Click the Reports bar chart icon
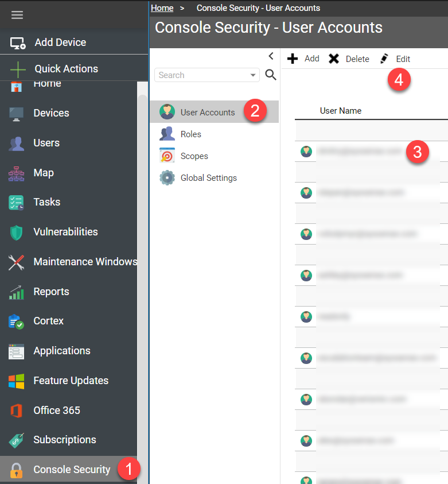This screenshot has width=448, height=484. click(x=16, y=292)
